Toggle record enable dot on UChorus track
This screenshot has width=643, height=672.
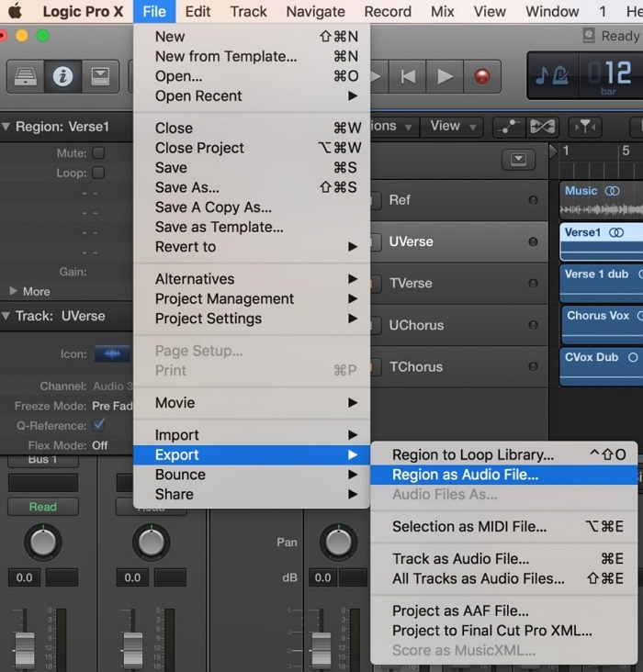coord(533,325)
